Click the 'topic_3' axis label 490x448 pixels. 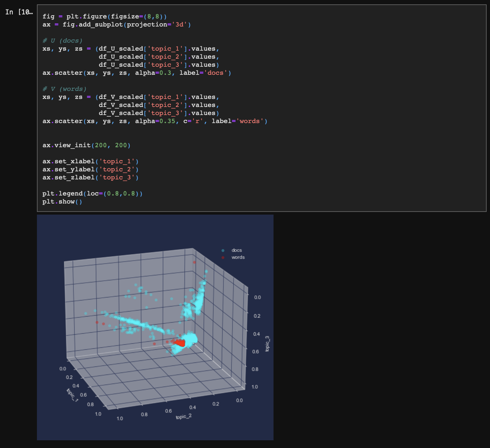[x=267, y=344]
